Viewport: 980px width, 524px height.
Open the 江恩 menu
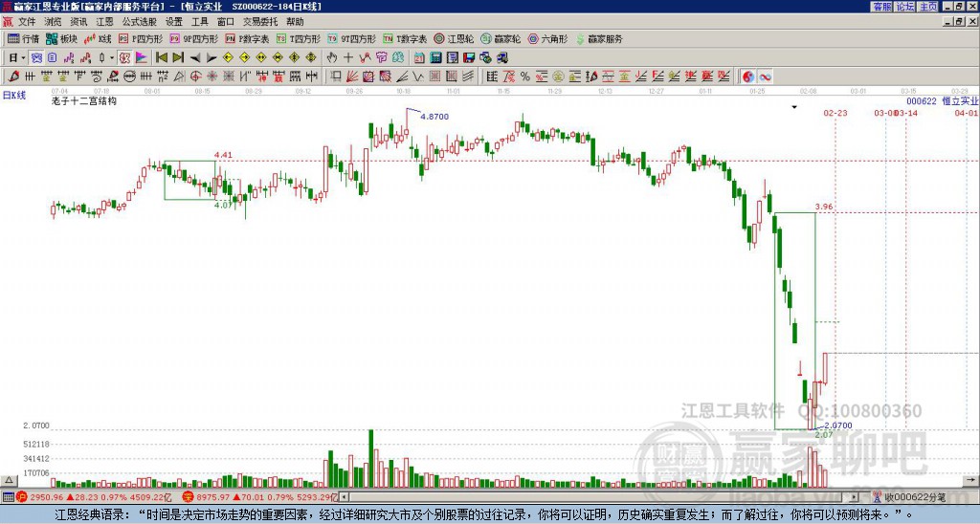[x=104, y=22]
